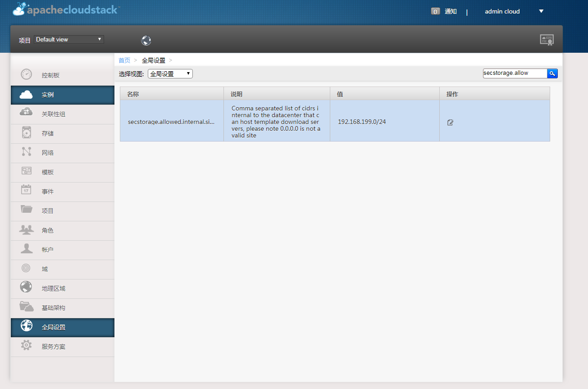Select the 地理区域 globe icon

(x=26, y=288)
